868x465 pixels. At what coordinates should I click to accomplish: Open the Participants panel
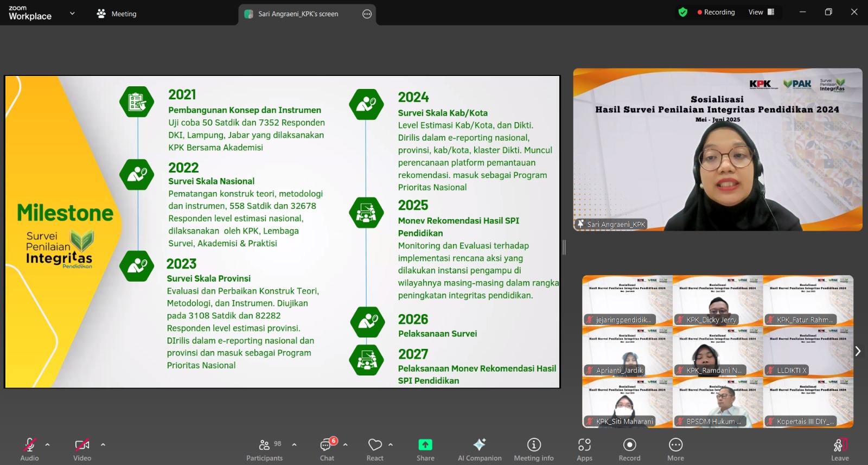click(264, 450)
